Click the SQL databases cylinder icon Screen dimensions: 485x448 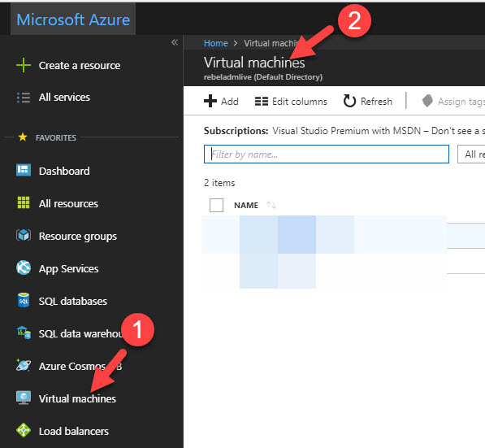24,300
